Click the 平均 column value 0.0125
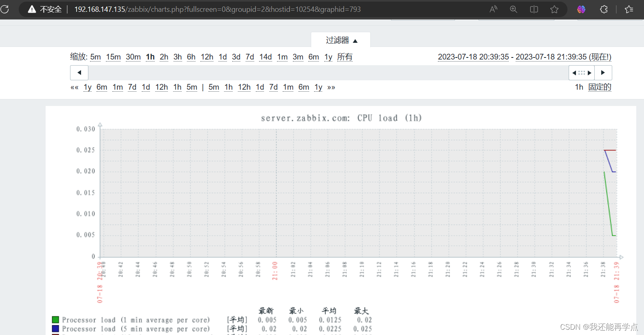The height and width of the screenshot is (335, 644). pos(330,320)
